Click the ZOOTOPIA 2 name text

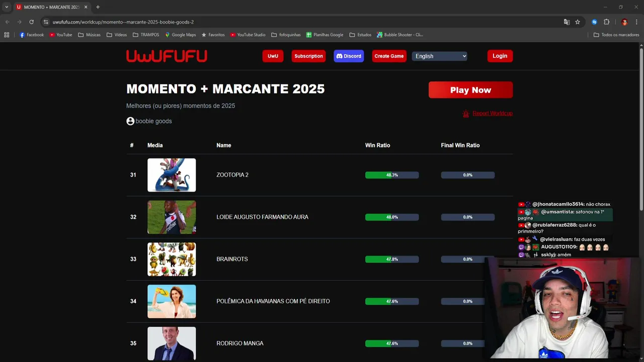(232, 175)
